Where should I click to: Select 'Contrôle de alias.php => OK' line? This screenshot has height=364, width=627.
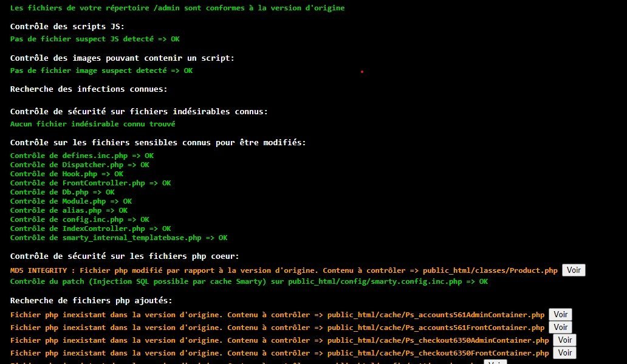[69, 210]
